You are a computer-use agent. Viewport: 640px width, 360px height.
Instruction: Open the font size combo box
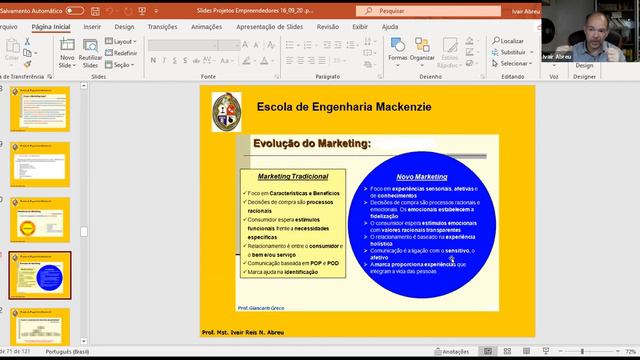coord(229,45)
